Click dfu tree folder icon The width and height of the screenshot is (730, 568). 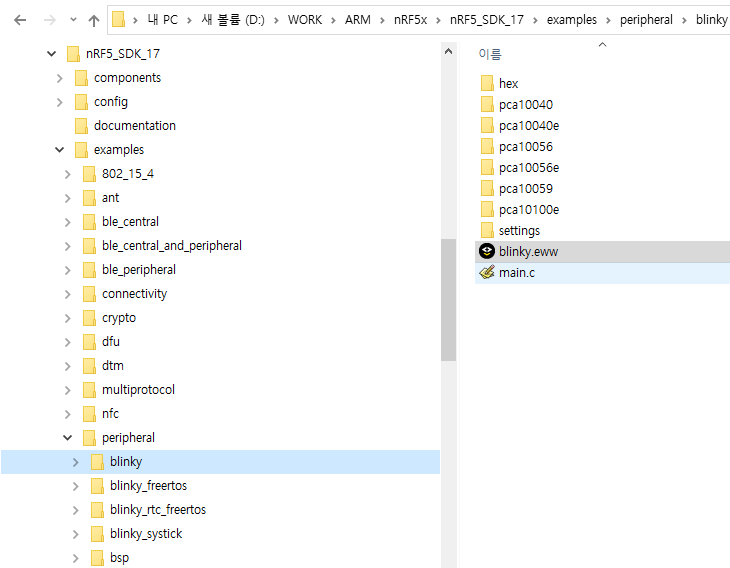point(89,342)
